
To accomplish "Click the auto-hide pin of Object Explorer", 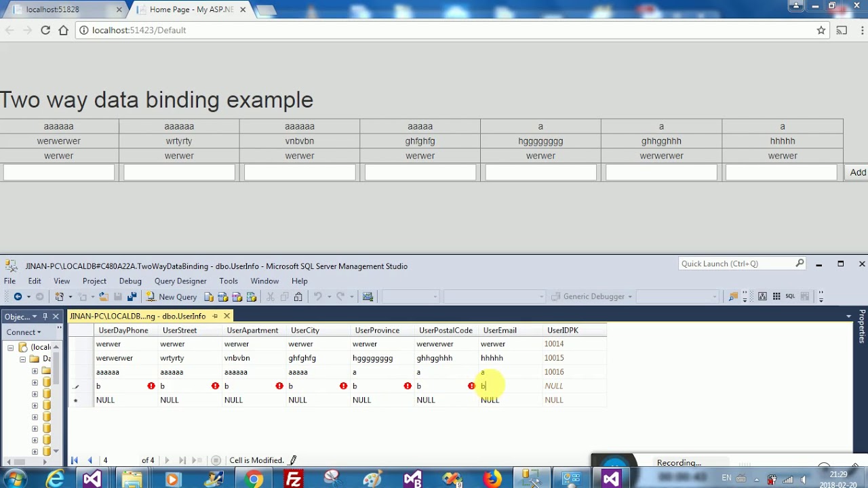I will click(45, 317).
